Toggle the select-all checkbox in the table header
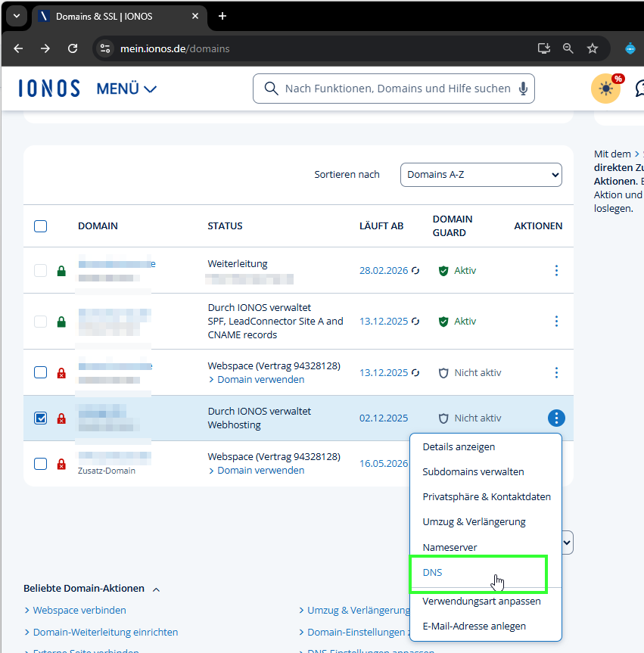 [x=41, y=226]
